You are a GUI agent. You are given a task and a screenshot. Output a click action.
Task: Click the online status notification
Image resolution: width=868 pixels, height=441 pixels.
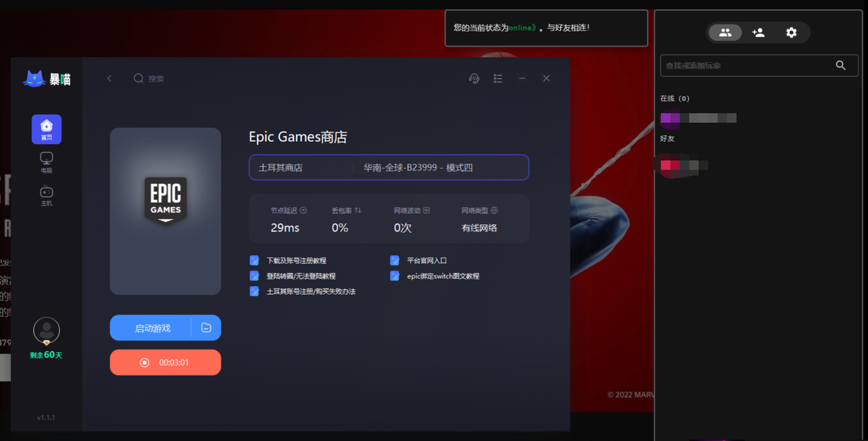[546, 28]
